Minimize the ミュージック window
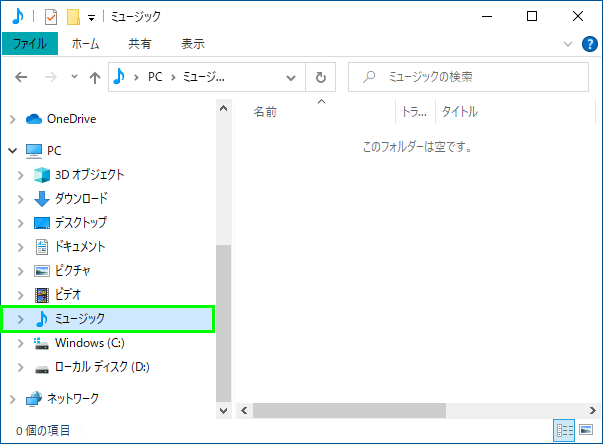 [x=487, y=17]
